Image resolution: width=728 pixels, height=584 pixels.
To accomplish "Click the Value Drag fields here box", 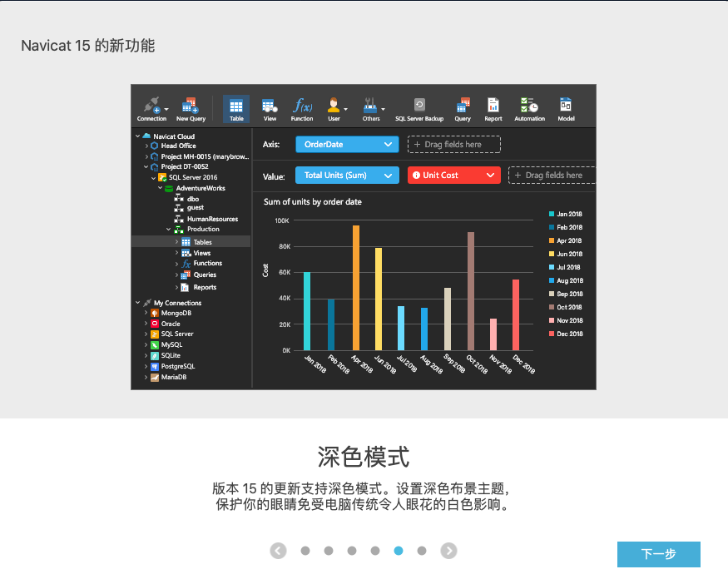I will (x=552, y=175).
